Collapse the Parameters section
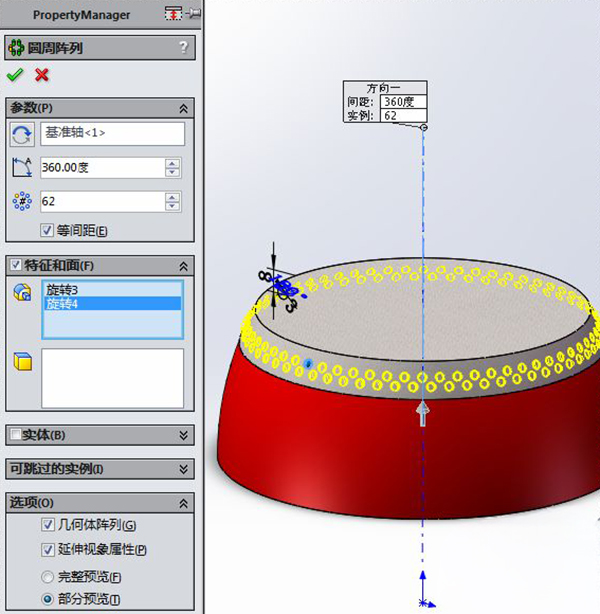 183,108
